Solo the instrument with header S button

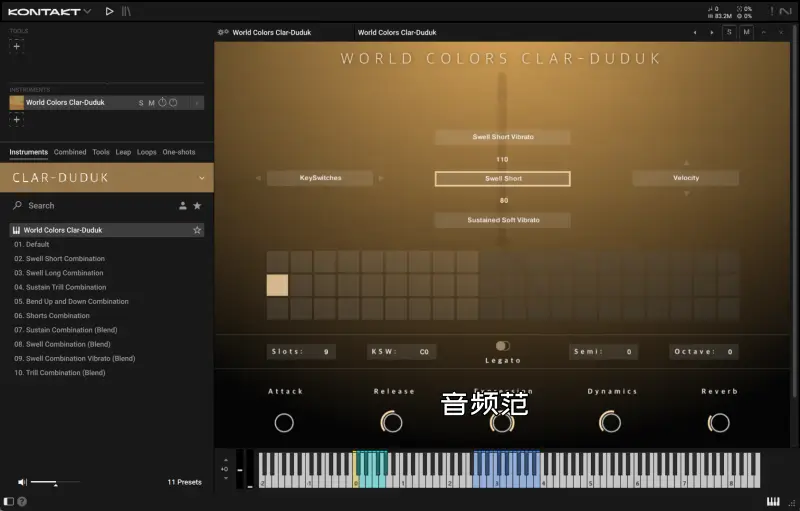click(x=729, y=32)
